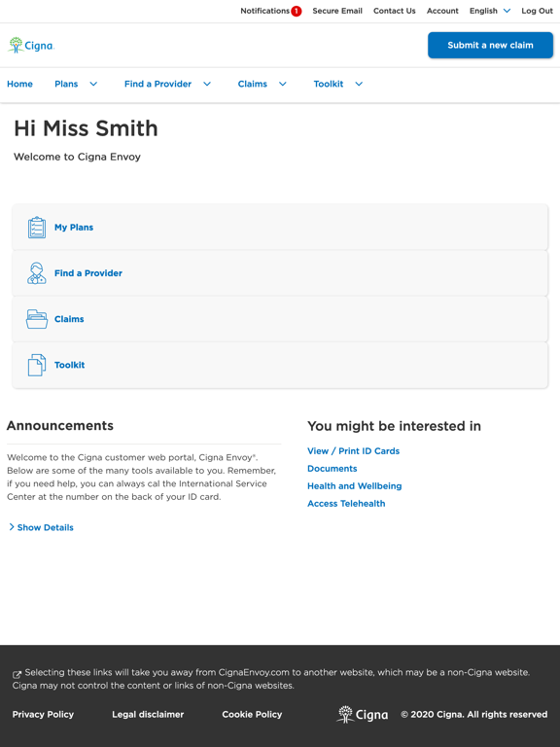Open Contact Us link

click(395, 11)
